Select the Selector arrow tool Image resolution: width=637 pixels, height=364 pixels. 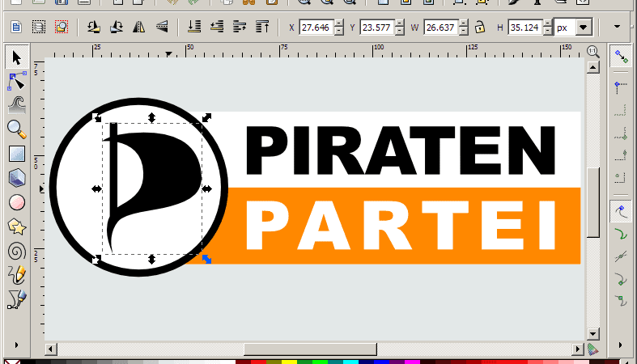point(17,57)
